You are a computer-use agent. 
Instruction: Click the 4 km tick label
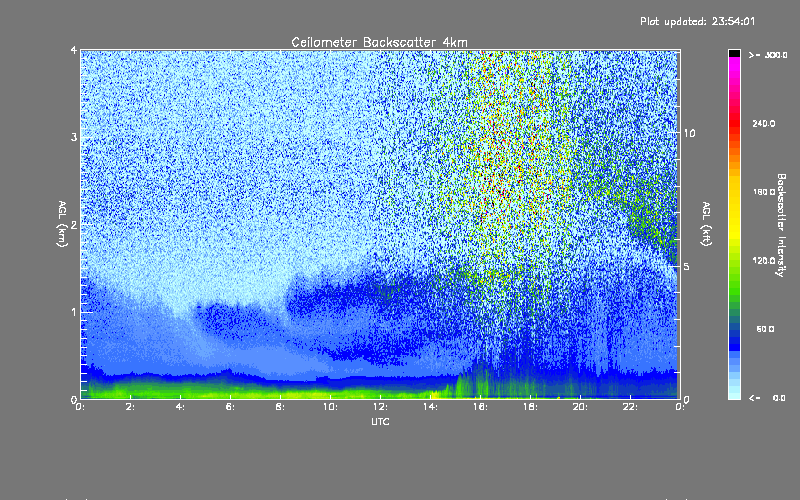coord(74,51)
